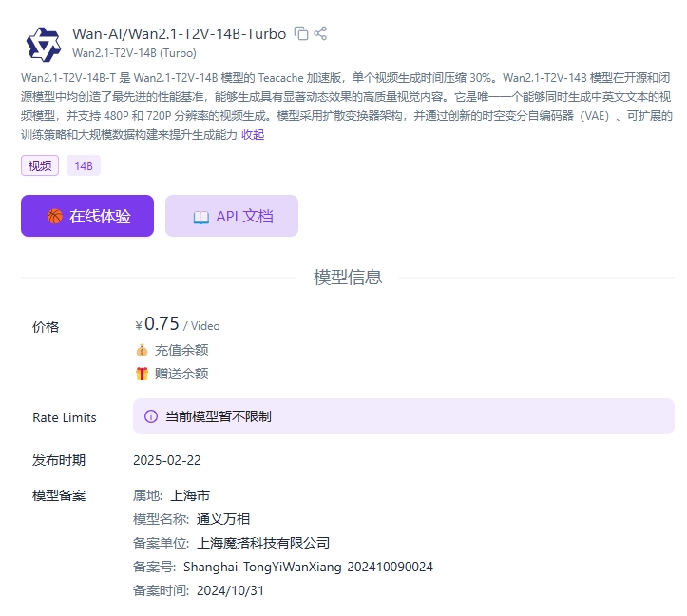
Task: Open 在线体验 online demo button
Action: coord(87,216)
